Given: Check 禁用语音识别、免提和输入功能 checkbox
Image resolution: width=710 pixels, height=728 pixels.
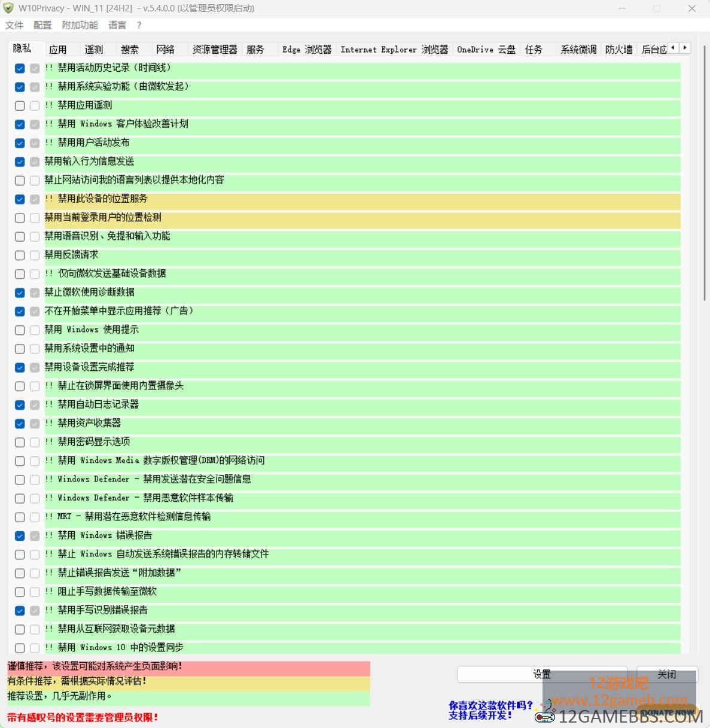Looking at the screenshot, I should pos(20,237).
